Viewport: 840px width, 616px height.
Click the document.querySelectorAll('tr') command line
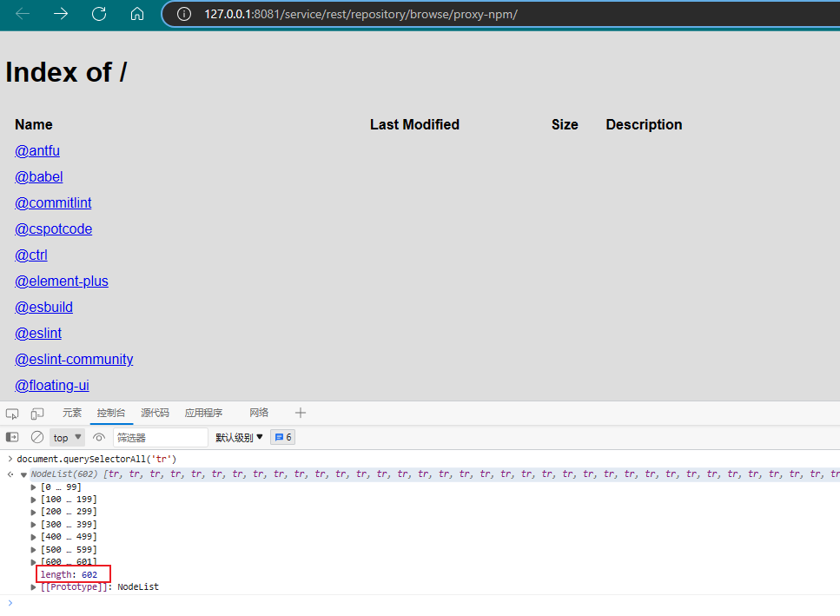tap(96, 459)
